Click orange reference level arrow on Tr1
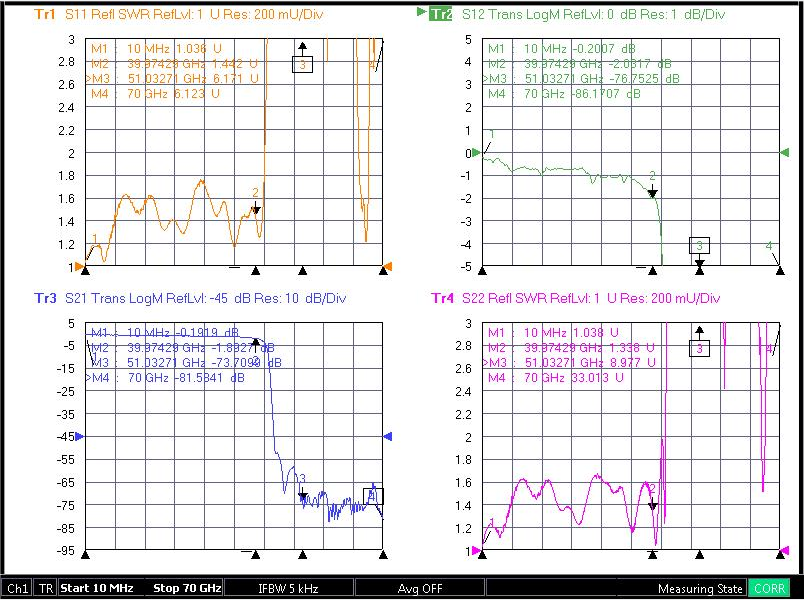Screen dimensions: 804x600 click(x=79, y=267)
